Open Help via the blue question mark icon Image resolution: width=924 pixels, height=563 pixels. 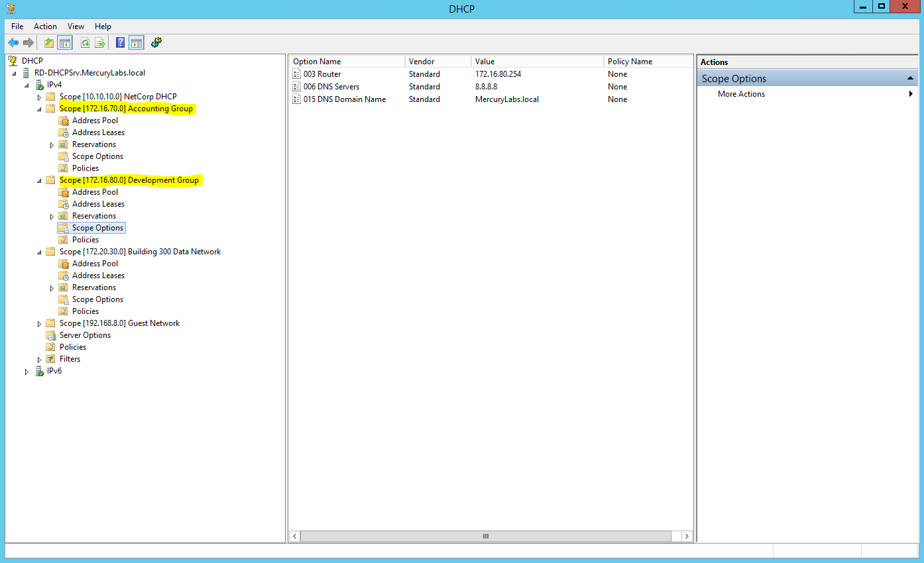[x=120, y=43]
